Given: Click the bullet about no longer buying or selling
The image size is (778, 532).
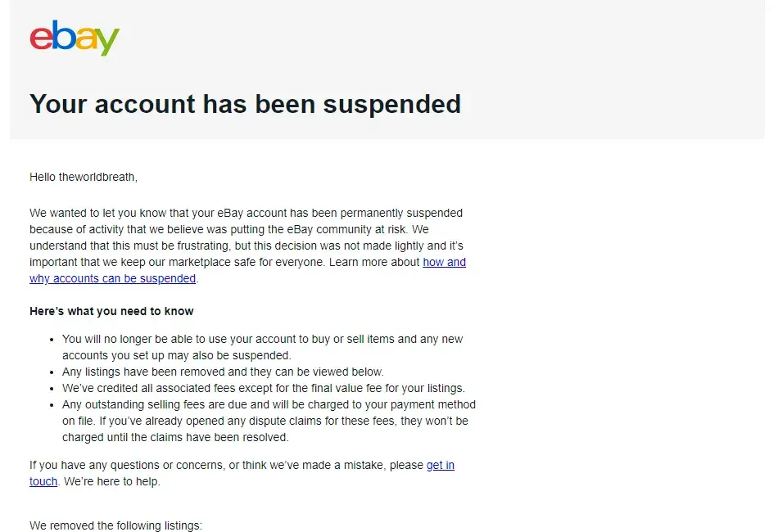Looking at the screenshot, I should click(x=262, y=339).
